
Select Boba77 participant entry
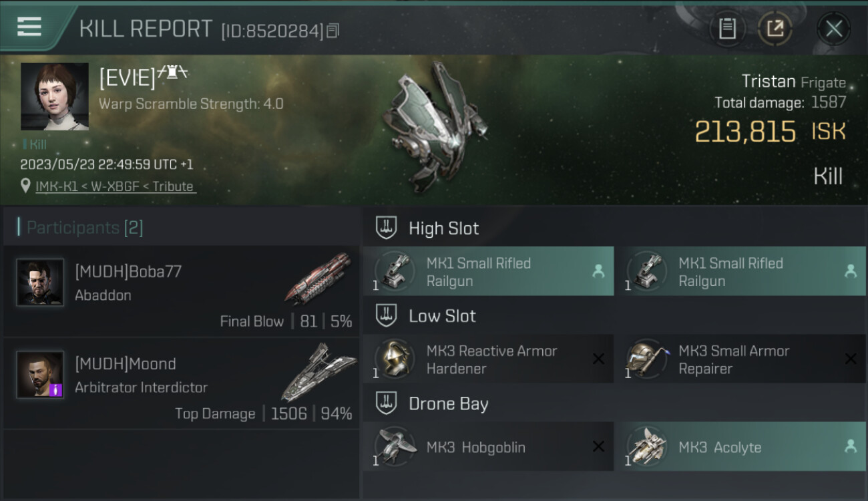(181, 291)
